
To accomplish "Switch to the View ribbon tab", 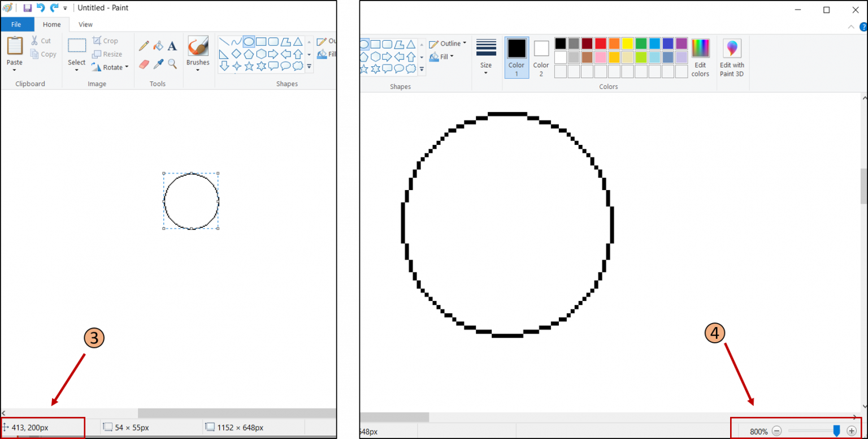I will [85, 24].
